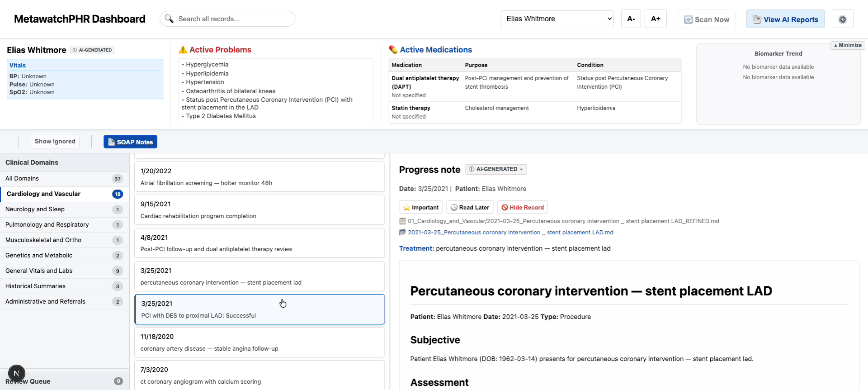Open the 11/18/2020 stable angina follow-up record
The image size is (868, 390).
[x=259, y=342]
